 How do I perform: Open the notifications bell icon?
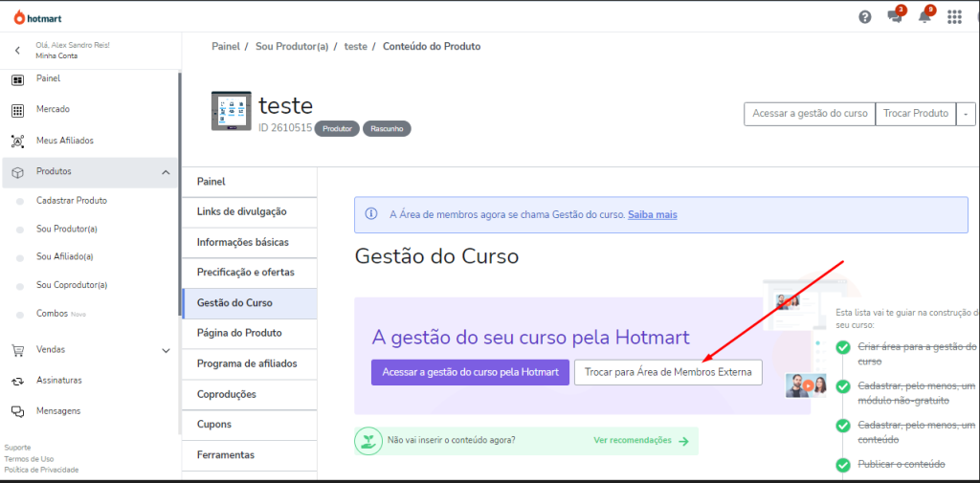point(924,17)
